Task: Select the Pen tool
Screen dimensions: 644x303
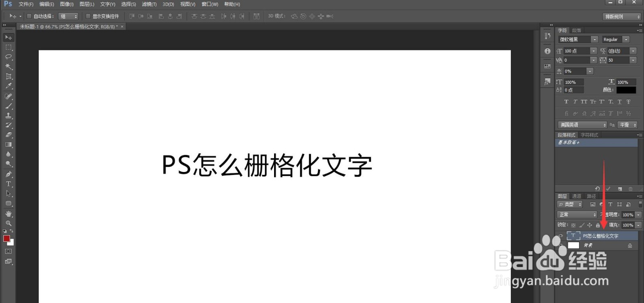Action: point(8,174)
